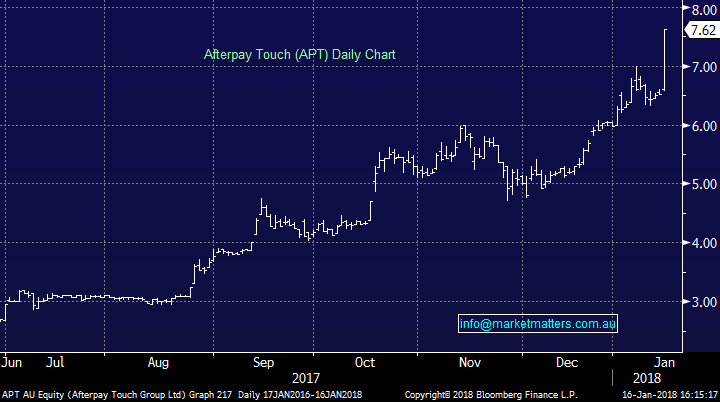Screen dimensions: 720x402
Task: Click the 3.00 price axis label
Action: (704, 302)
